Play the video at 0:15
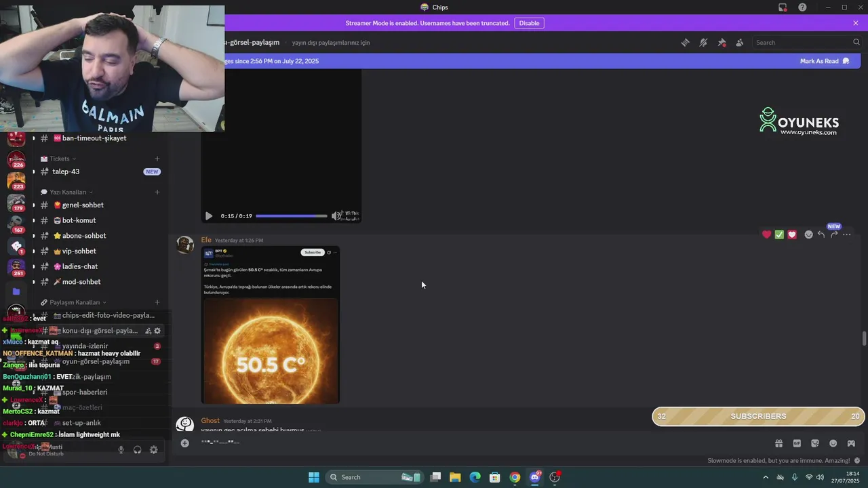 click(209, 216)
